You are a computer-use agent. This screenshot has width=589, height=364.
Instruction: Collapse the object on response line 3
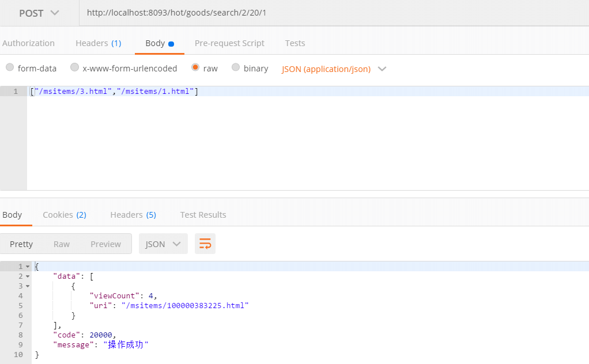pyautogui.click(x=28, y=286)
